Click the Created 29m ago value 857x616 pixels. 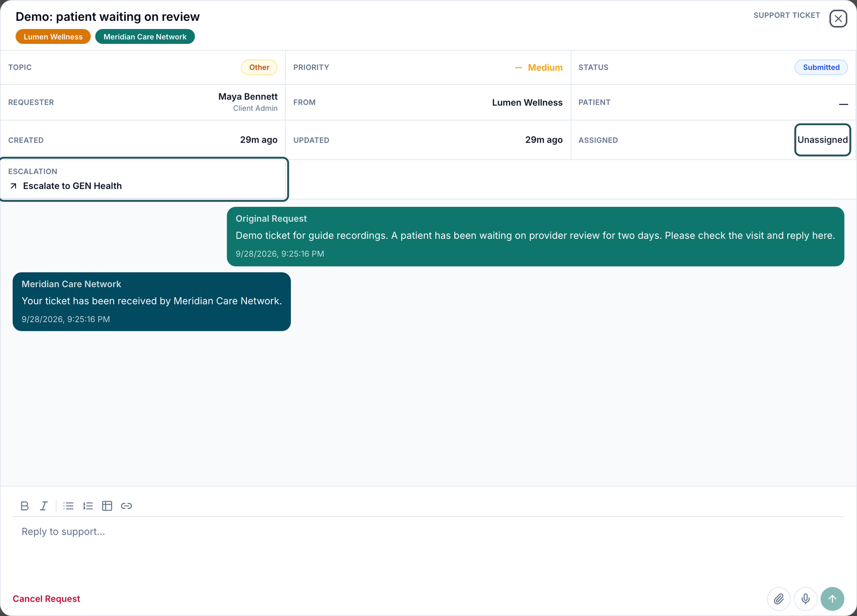pos(259,140)
